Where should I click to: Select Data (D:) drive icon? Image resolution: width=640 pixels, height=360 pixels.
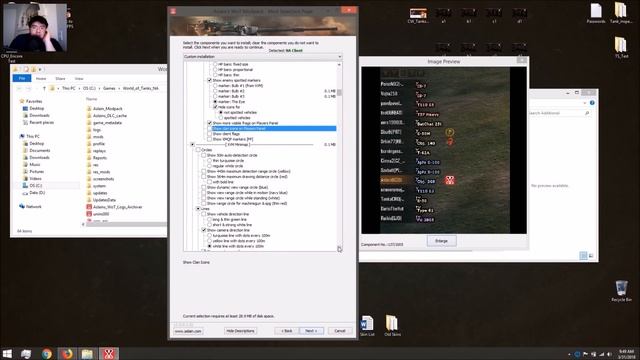pyautogui.click(x=25, y=193)
